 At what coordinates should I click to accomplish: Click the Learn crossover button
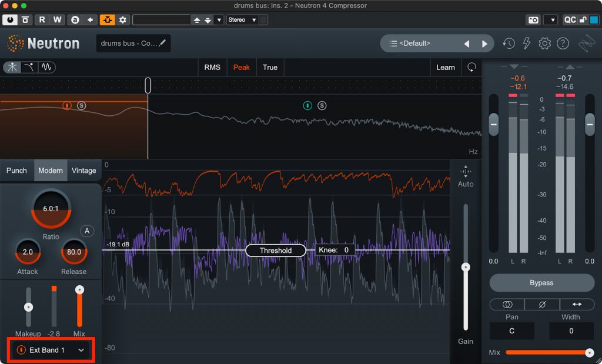click(446, 67)
